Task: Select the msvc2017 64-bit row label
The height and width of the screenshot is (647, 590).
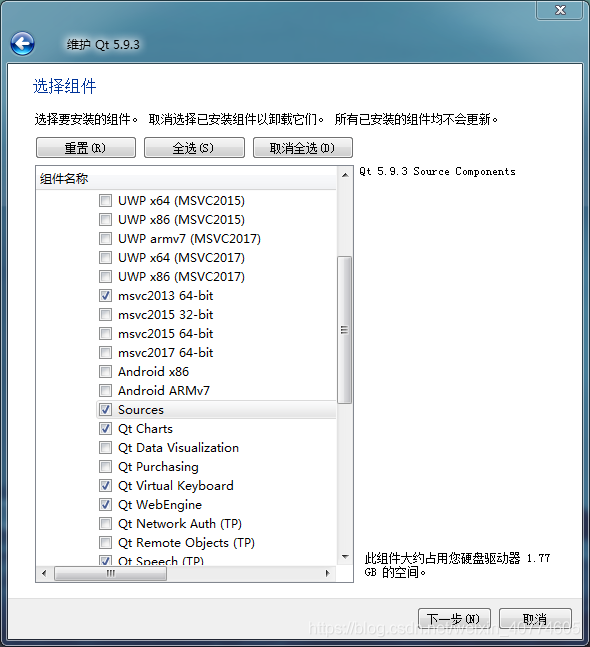Action: [x=165, y=353]
